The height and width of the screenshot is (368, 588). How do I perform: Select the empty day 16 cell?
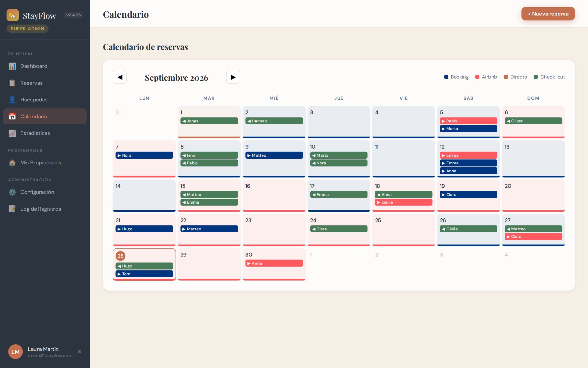[x=274, y=196]
